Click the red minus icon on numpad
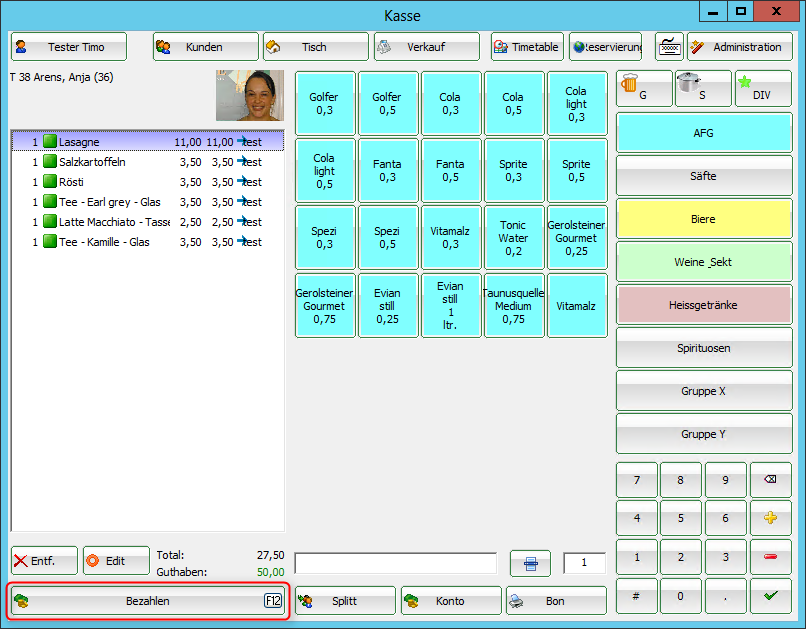 click(770, 557)
